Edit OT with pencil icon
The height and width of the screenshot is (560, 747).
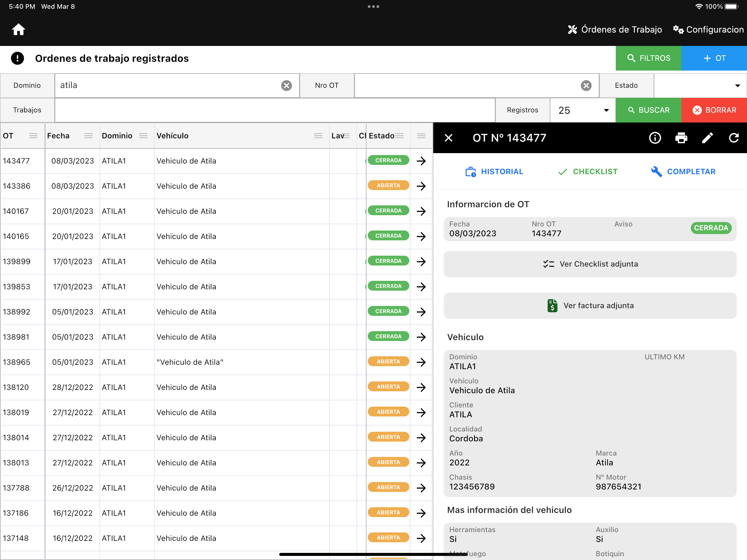coord(707,138)
